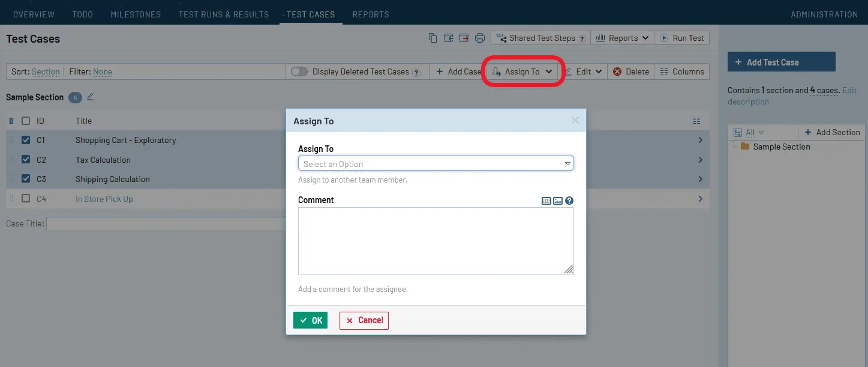Click the Sample Section pencil edit icon

[90, 97]
